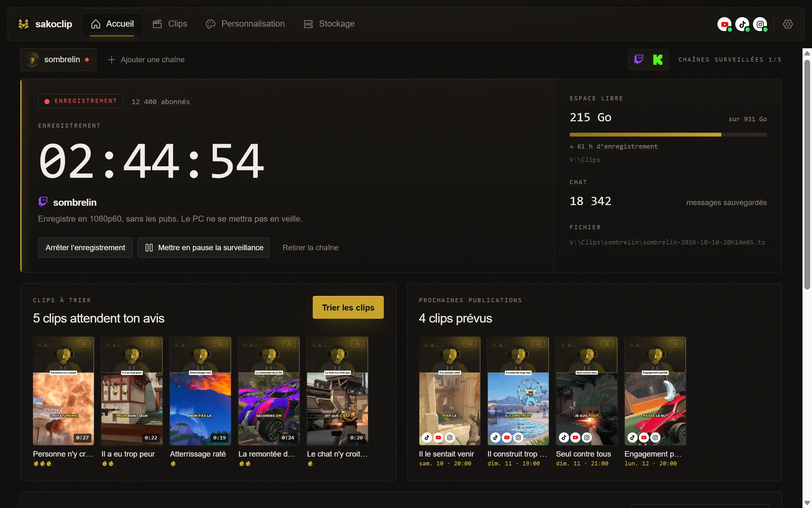
Task: Go to the Accueil tab
Action: (x=112, y=24)
